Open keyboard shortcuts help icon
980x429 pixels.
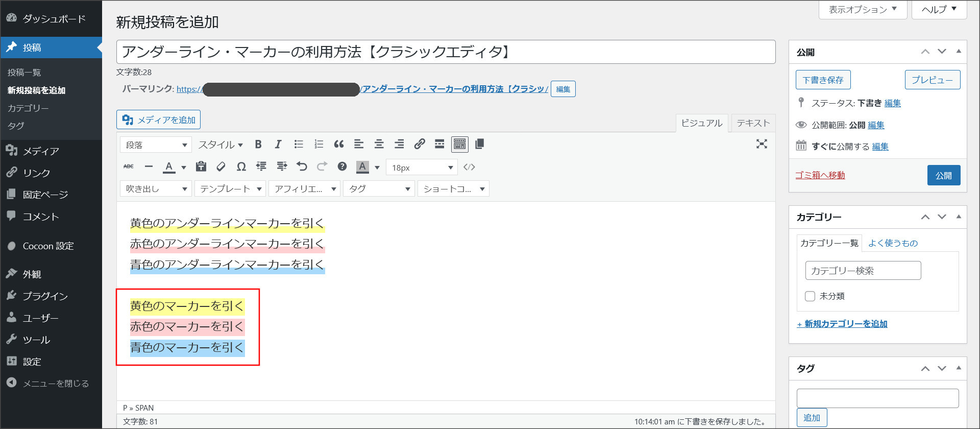coord(342,166)
